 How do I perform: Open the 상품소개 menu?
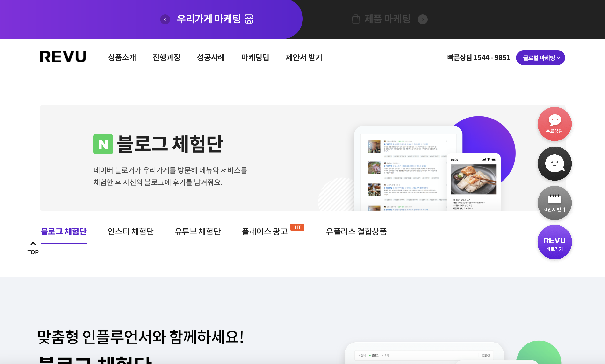122,57
